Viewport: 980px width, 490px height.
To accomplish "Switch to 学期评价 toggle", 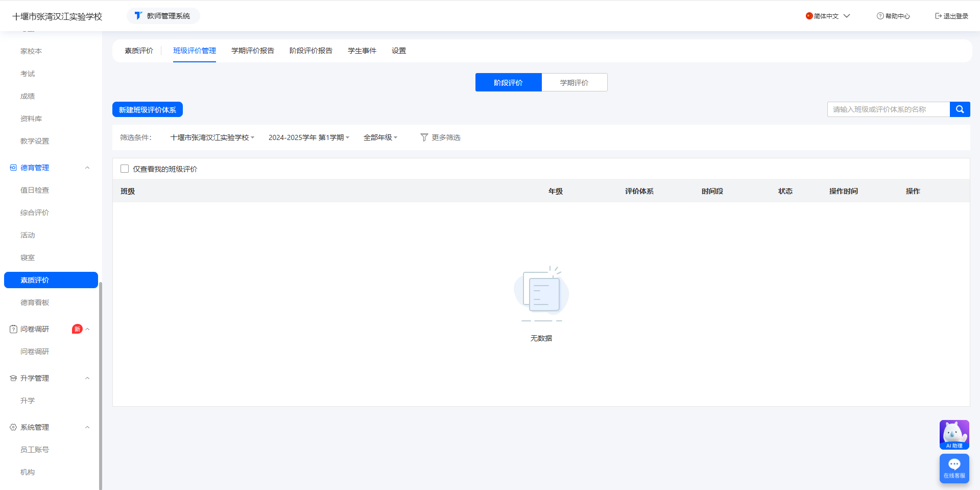I will click(x=574, y=82).
